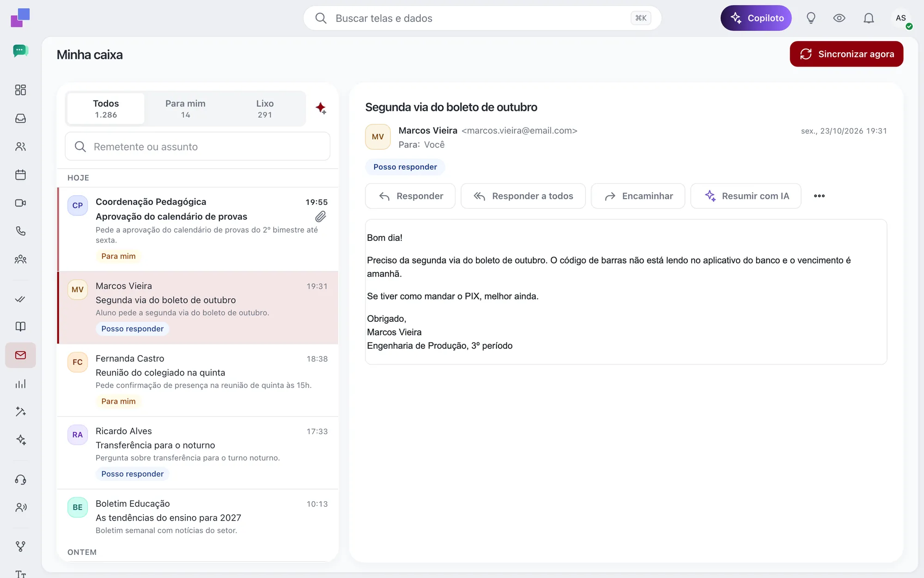Image resolution: width=924 pixels, height=578 pixels.
Task: Open the branch fork sidebar icon
Action: point(20,547)
